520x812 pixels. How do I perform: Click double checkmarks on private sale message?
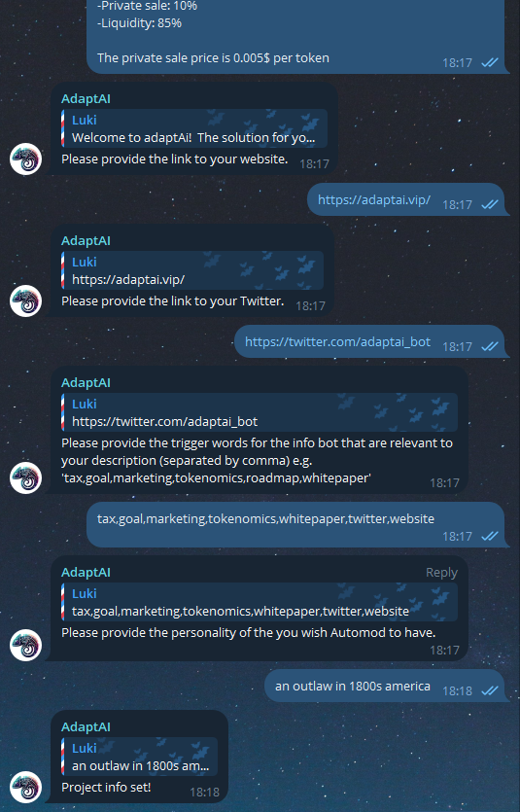tap(490, 62)
